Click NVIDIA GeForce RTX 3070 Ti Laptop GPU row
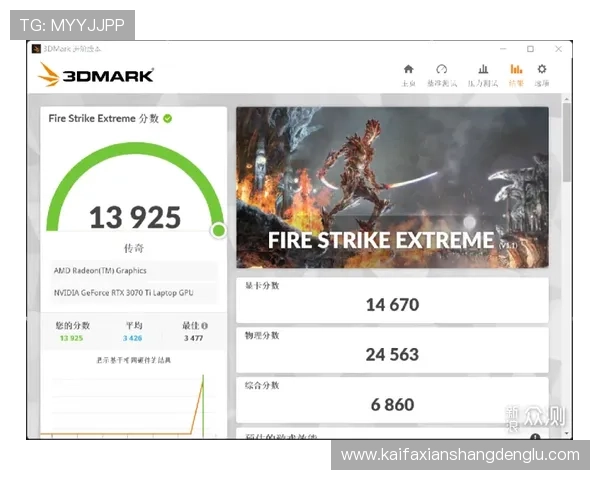 (x=134, y=293)
